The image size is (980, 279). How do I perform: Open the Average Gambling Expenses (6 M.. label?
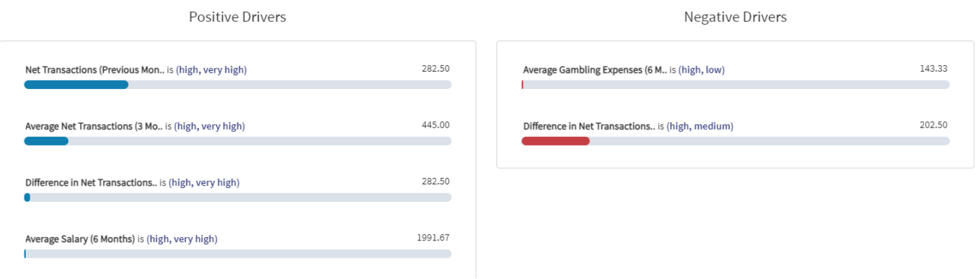594,70
